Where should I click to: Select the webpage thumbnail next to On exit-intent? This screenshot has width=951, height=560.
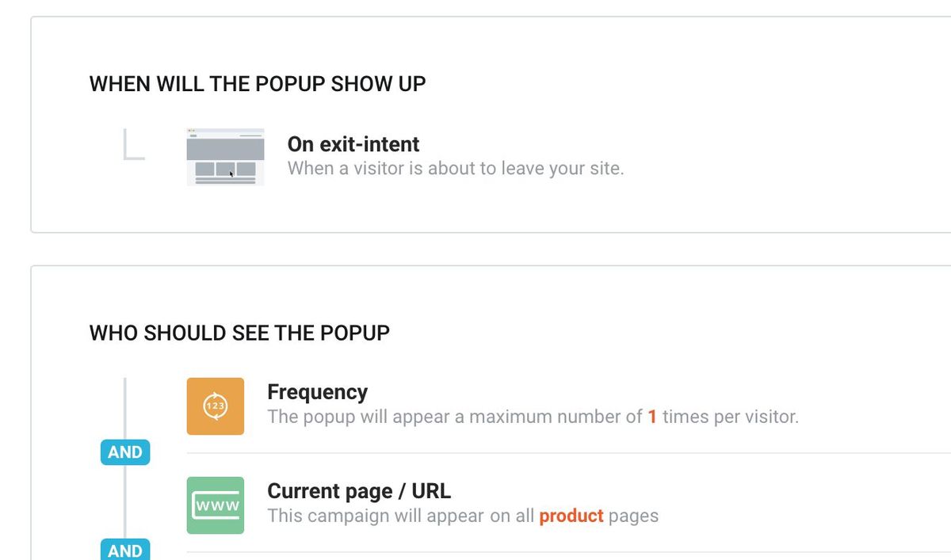pos(225,156)
